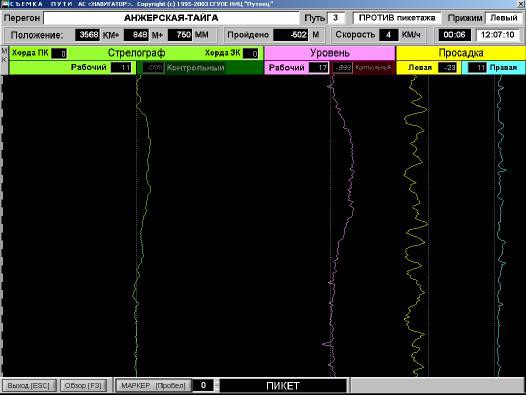The image size is (526, 395).
Task: Click Стрелограф Контрольный value -999
Action: (153, 68)
